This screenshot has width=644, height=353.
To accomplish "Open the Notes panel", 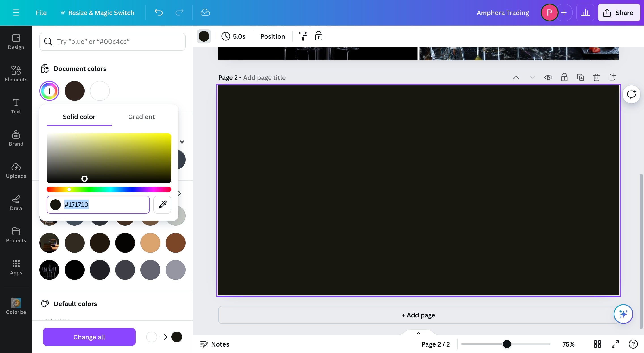I will (x=215, y=344).
